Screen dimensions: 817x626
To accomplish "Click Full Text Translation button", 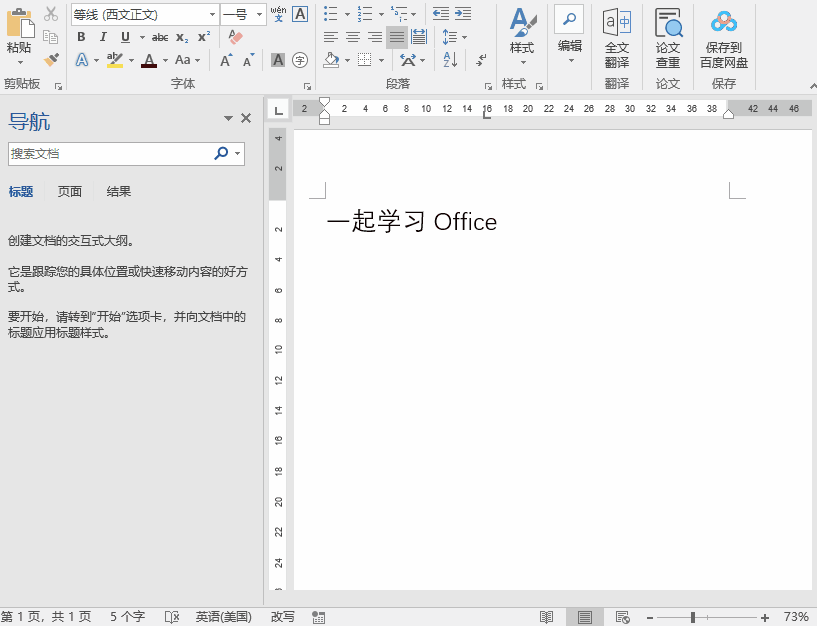I will [617, 39].
